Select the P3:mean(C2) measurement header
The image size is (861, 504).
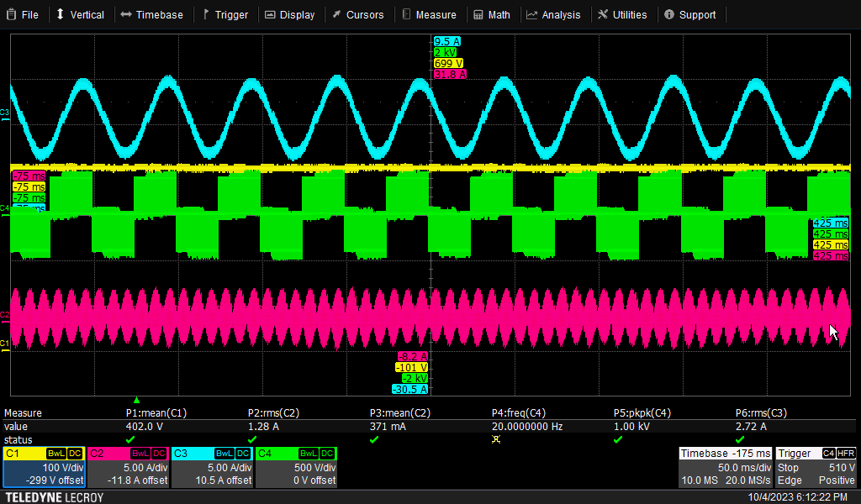point(399,413)
